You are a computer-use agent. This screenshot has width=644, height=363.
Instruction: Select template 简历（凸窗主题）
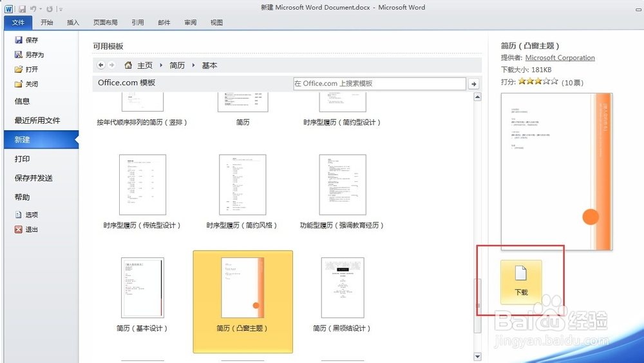[x=243, y=302]
